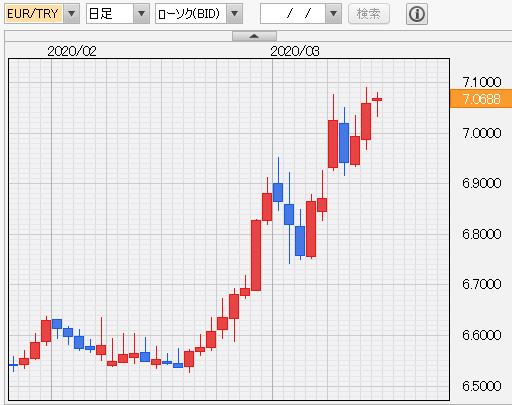Open the ローソク(BID) chart type dropdown arrow
512x405 pixels.
[x=234, y=14]
